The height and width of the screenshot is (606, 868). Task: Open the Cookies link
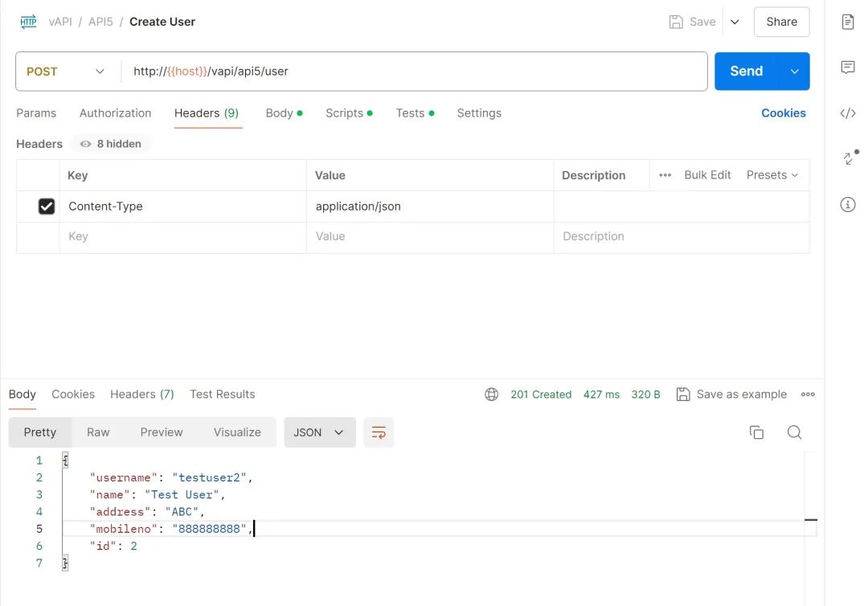[784, 113]
